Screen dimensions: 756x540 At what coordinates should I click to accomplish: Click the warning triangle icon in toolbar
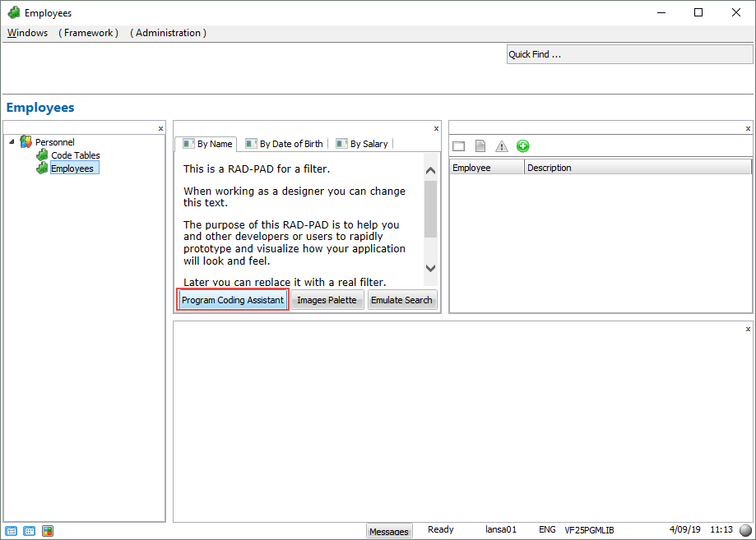point(502,146)
